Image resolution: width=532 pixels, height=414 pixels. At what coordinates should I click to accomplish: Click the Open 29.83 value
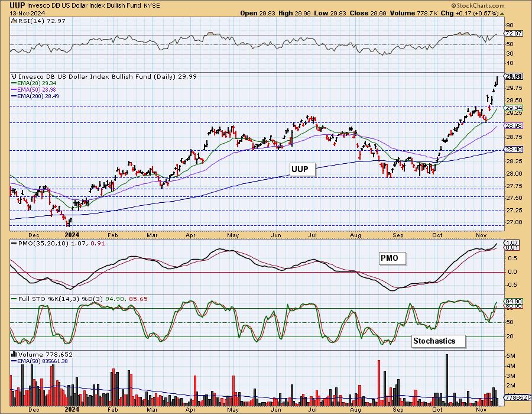258,13
